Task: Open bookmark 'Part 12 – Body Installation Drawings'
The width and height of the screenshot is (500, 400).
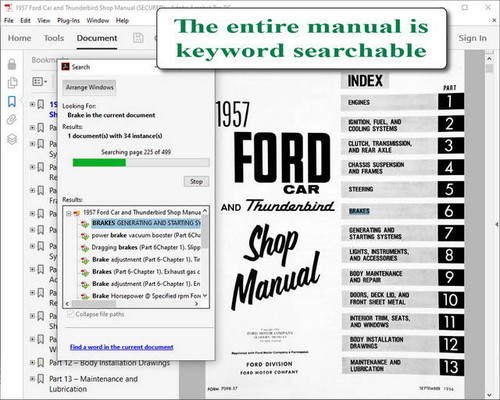Action: 109,363
